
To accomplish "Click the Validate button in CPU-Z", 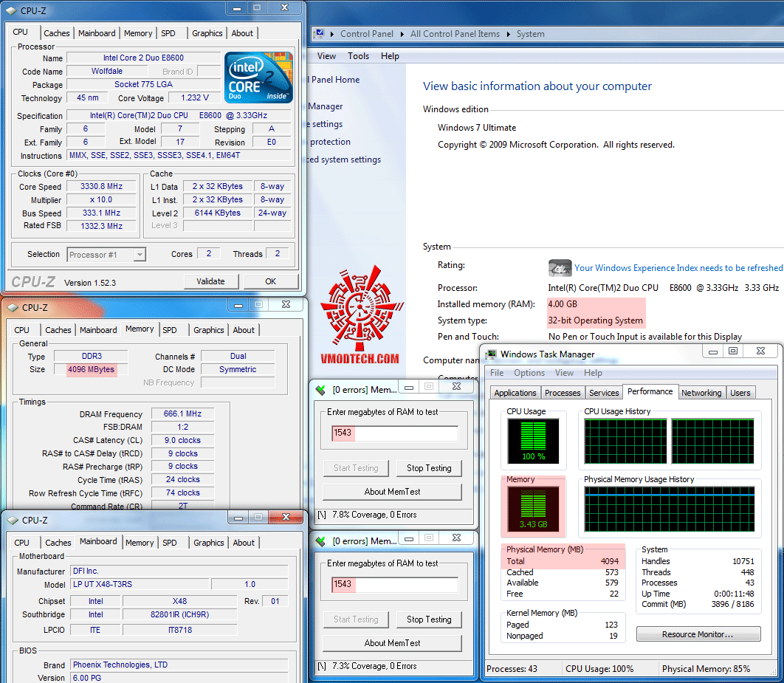I will 210,281.
